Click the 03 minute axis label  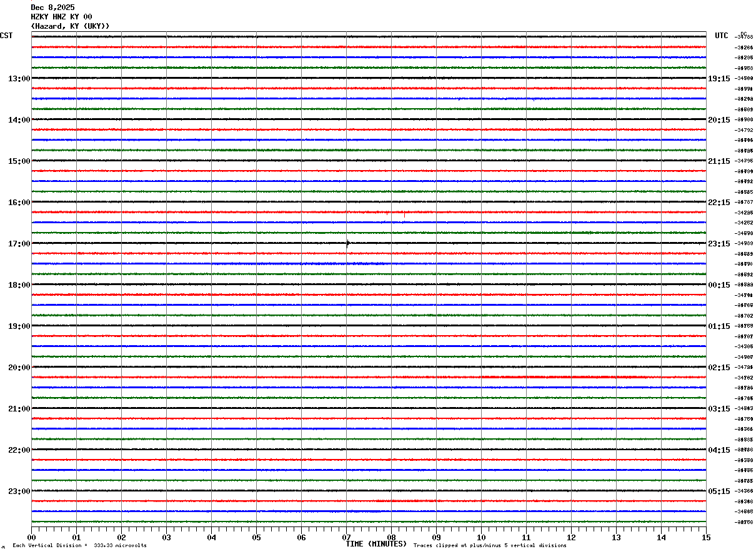click(166, 537)
